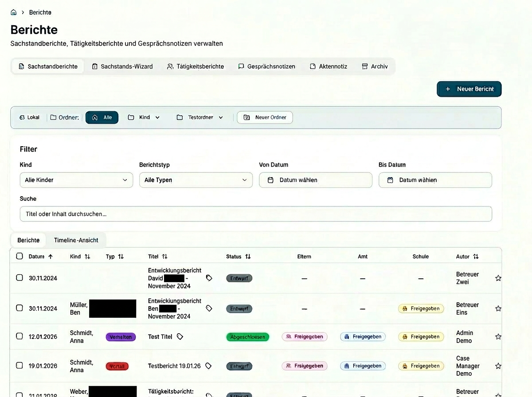
Task: Click the Testbericht 19.01.26 title text
Action: (174, 366)
